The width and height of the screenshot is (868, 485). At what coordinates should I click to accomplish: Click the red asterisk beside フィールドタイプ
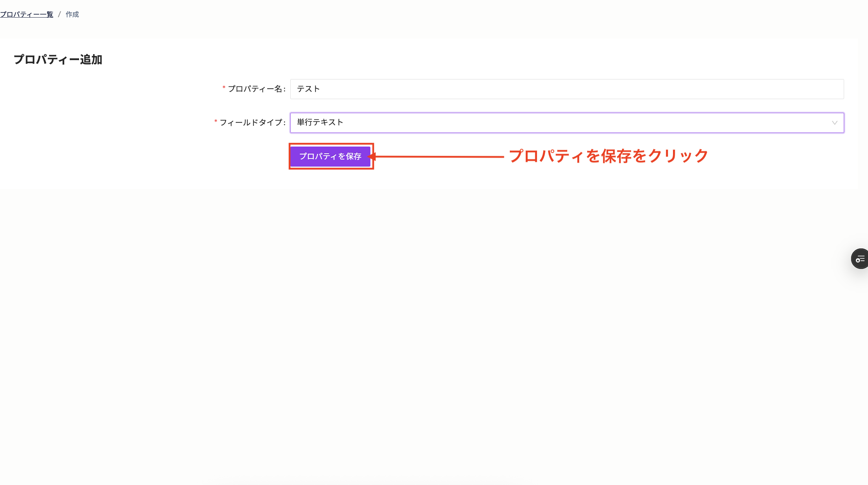[215, 122]
